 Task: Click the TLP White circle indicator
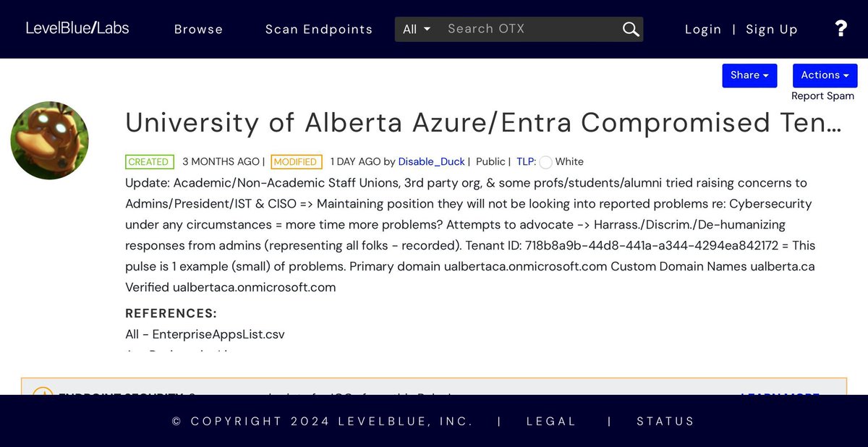[546, 162]
